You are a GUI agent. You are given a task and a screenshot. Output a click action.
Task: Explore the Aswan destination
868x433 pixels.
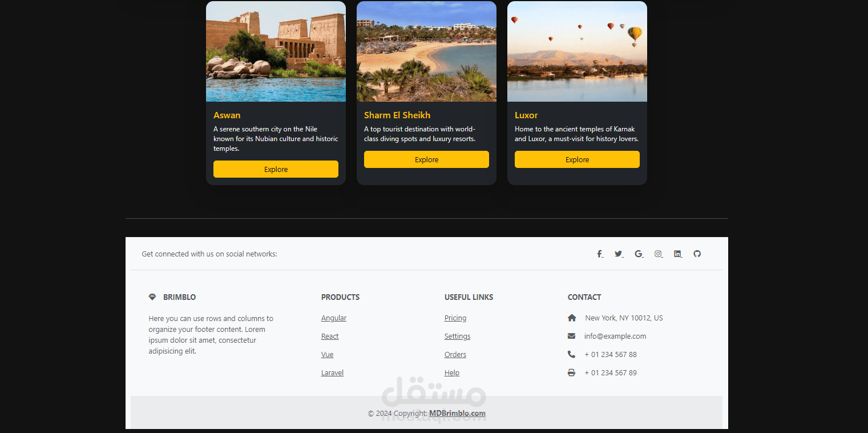[x=276, y=169]
